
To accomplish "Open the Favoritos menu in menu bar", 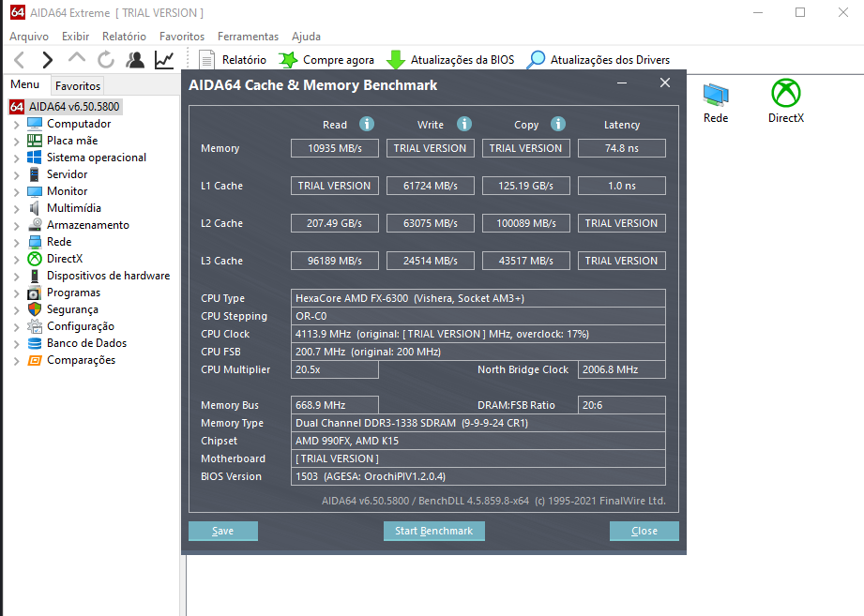I will point(182,37).
